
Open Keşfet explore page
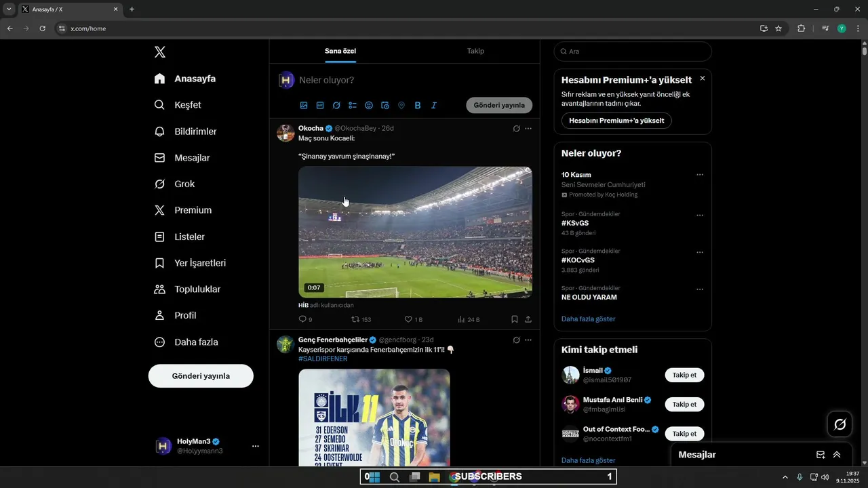pyautogui.click(x=178, y=105)
